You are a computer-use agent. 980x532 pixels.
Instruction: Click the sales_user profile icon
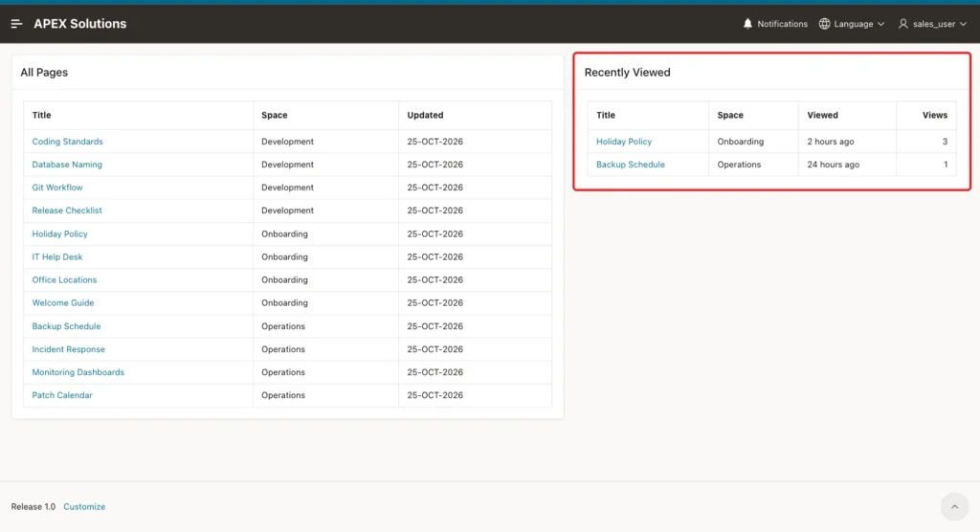point(903,24)
